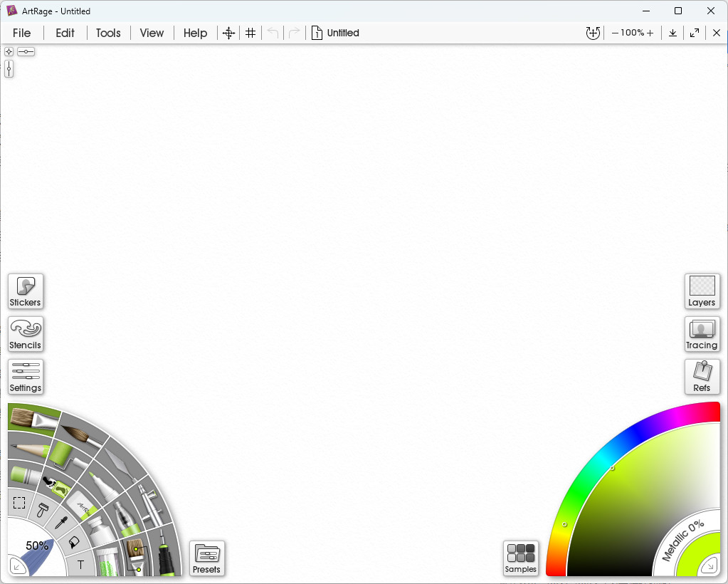Image resolution: width=728 pixels, height=584 pixels.
Task: Select the Color Sampler eyedropper tool
Action: (x=61, y=523)
